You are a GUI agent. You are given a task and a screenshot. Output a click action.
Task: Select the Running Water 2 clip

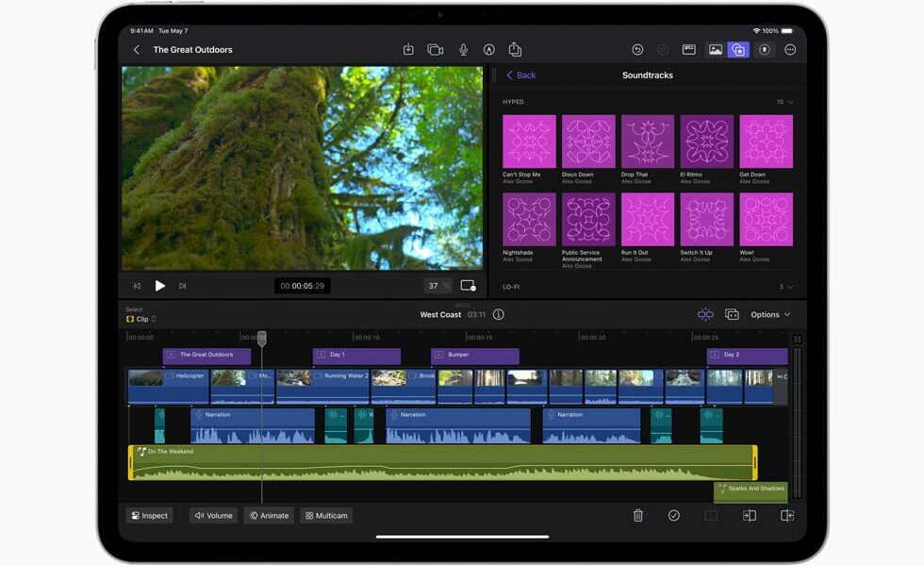[x=322, y=387]
